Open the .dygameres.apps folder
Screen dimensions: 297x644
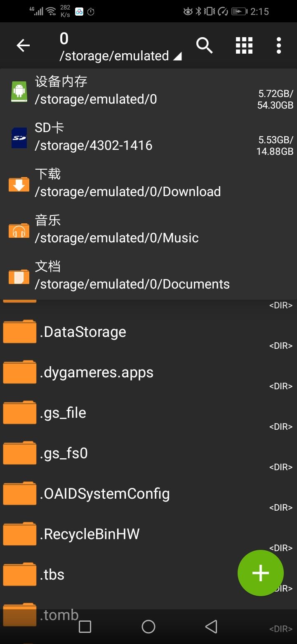[97, 372]
